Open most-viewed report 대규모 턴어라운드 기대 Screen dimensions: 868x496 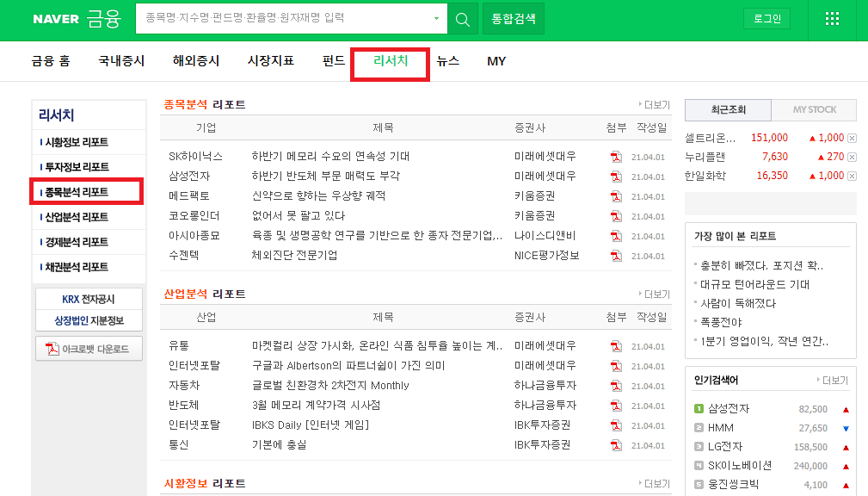click(x=754, y=284)
